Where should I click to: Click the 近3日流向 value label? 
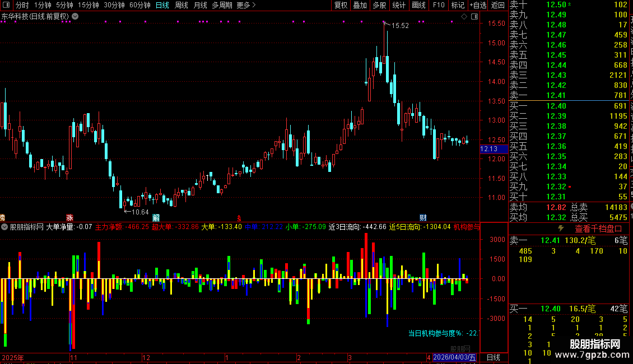[x=357, y=227]
